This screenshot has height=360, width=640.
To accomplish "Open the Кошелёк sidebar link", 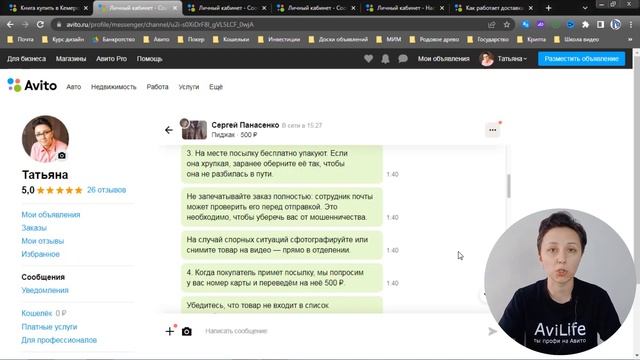I will click(37, 313).
